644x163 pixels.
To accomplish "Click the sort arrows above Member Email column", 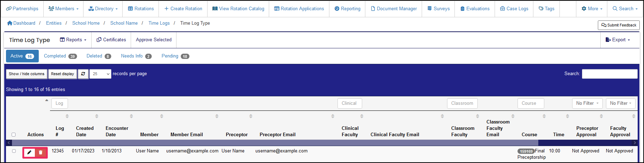I will coord(217,116).
